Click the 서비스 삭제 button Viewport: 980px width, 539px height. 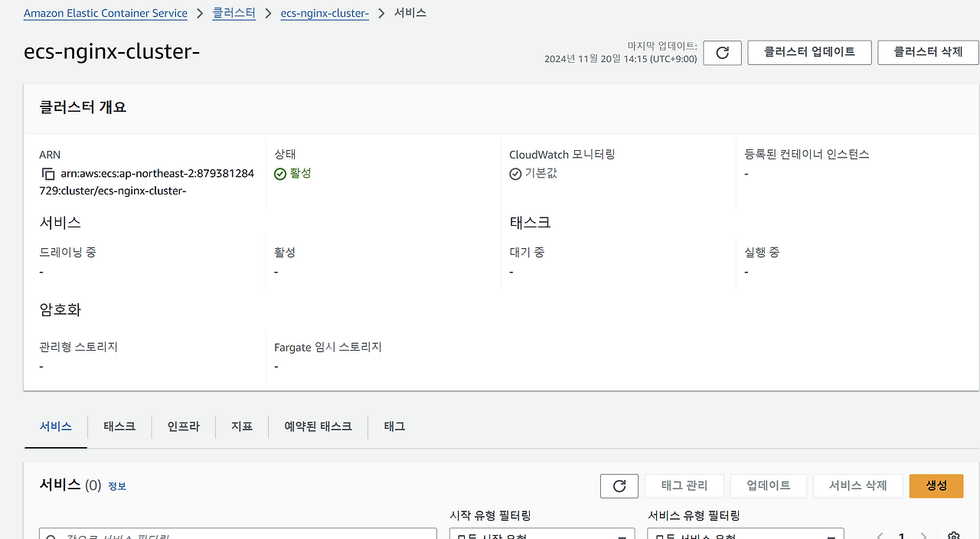(858, 486)
